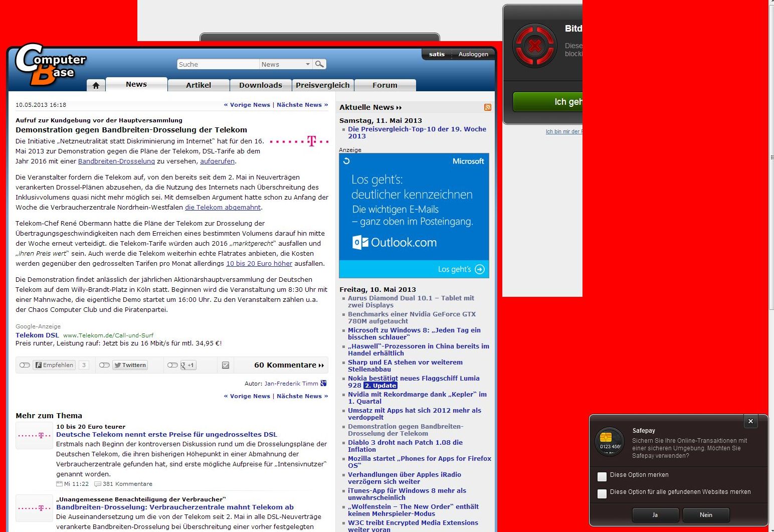Open Nvidia GeForce GTX 780M benchmarks news
The image size is (774, 532).
pyautogui.click(x=412, y=317)
